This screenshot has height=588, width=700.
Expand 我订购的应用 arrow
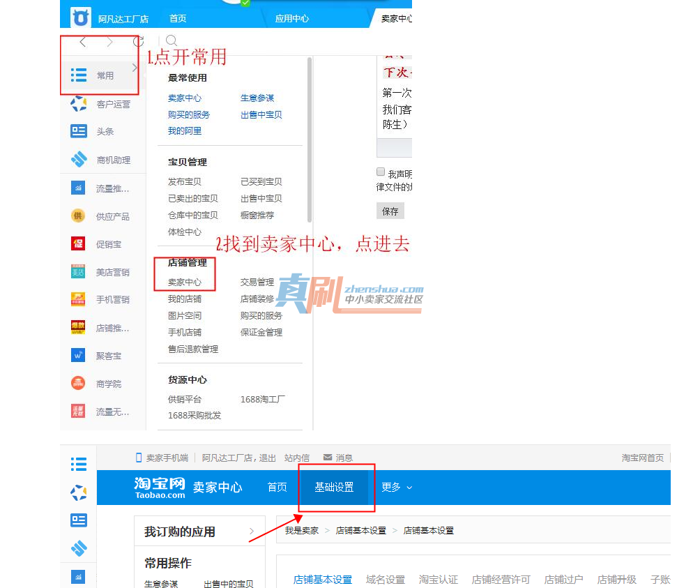(x=252, y=531)
